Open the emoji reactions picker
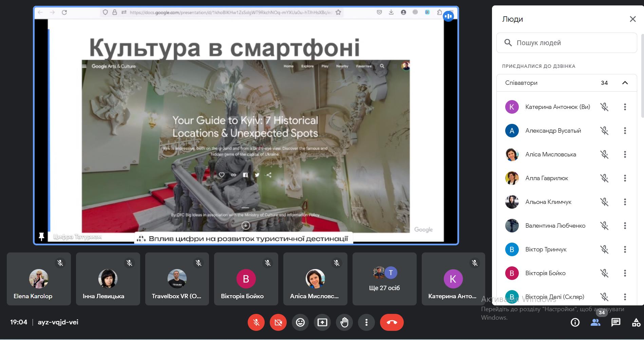Screen dimensions: 644x340 click(300, 322)
